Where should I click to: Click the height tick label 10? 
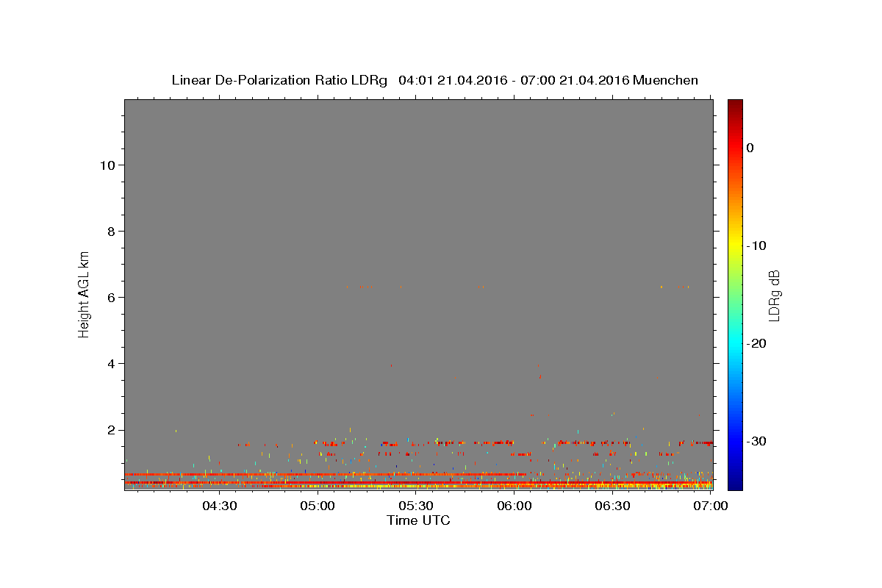pyautogui.click(x=107, y=165)
